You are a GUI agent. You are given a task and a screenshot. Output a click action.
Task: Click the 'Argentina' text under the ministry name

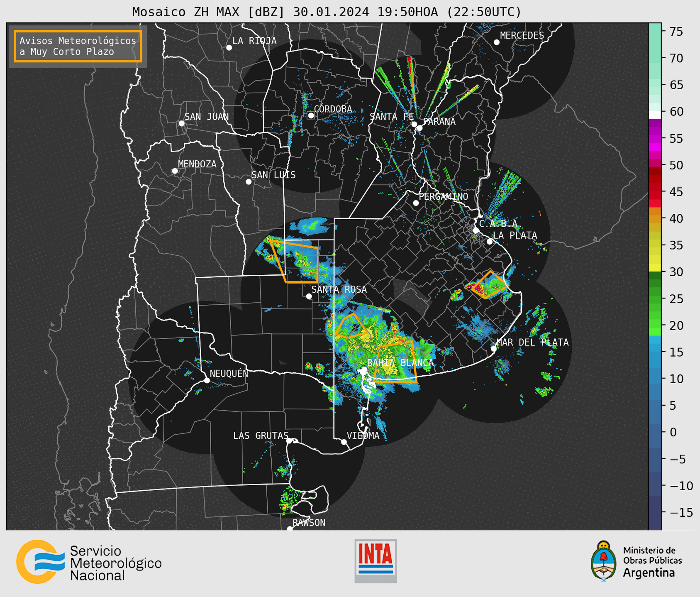point(649,573)
